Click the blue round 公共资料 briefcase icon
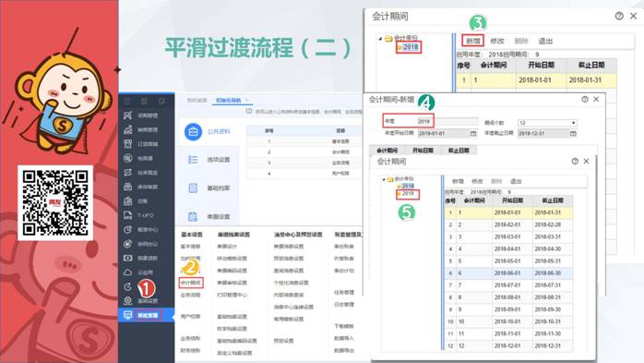This screenshot has width=644, height=363. [x=193, y=131]
